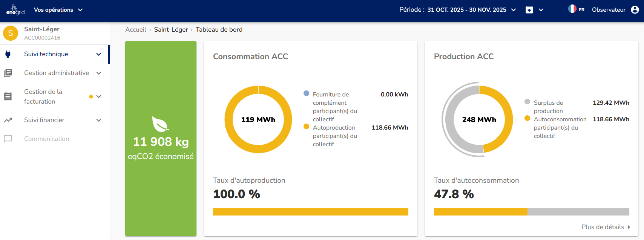Open the user account profile icon

[x=635, y=10]
